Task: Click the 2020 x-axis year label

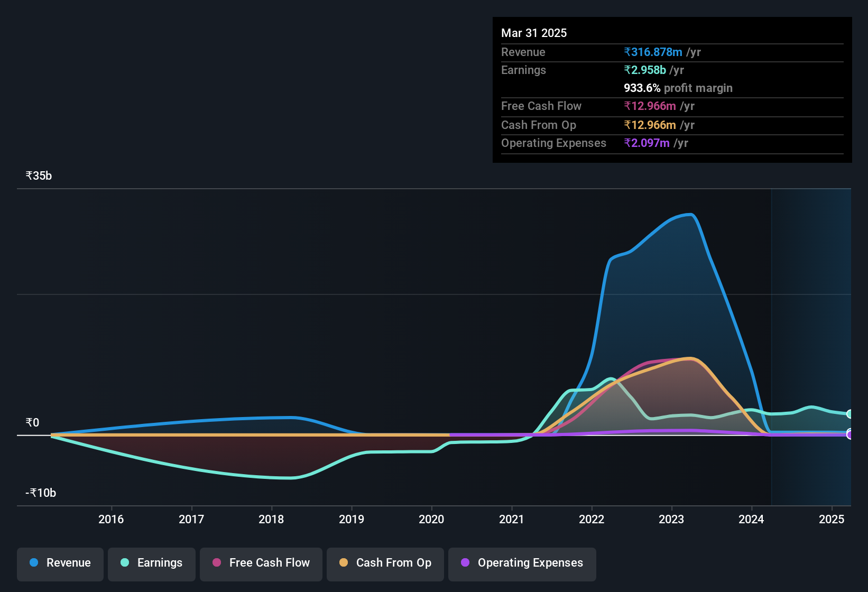Action: 431,519
